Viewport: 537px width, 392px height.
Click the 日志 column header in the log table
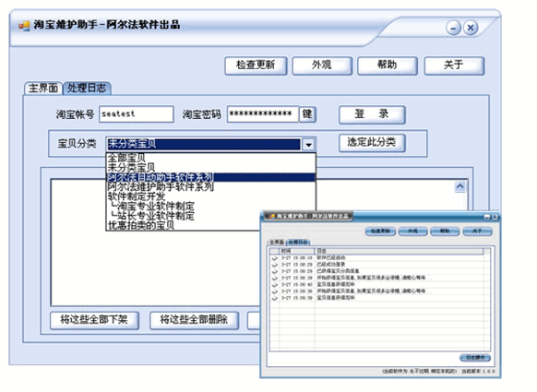coord(399,251)
